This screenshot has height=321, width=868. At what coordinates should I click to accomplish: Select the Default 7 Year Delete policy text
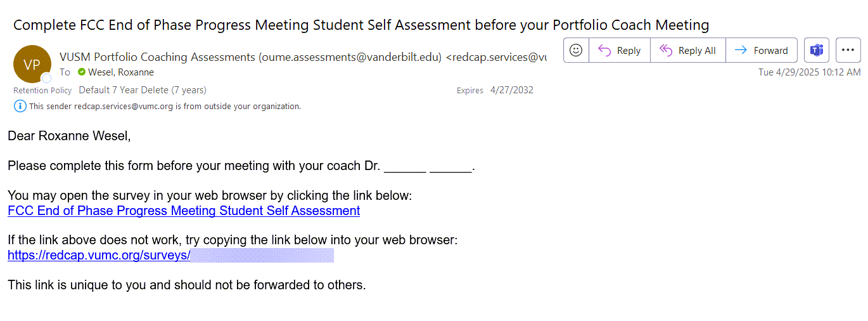pos(143,90)
